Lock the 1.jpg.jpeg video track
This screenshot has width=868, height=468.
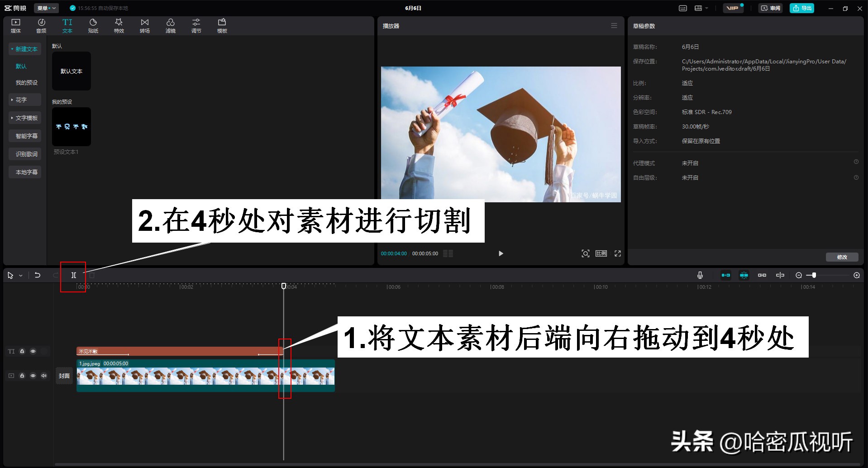(x=22, y=375)
